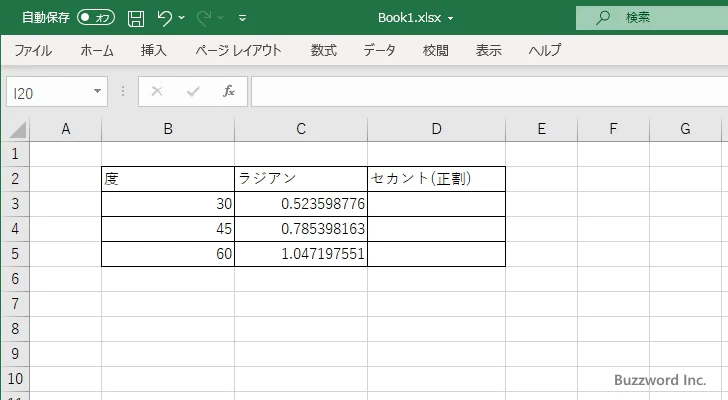
Task: Select row 4 header
Action: (15, 229)
